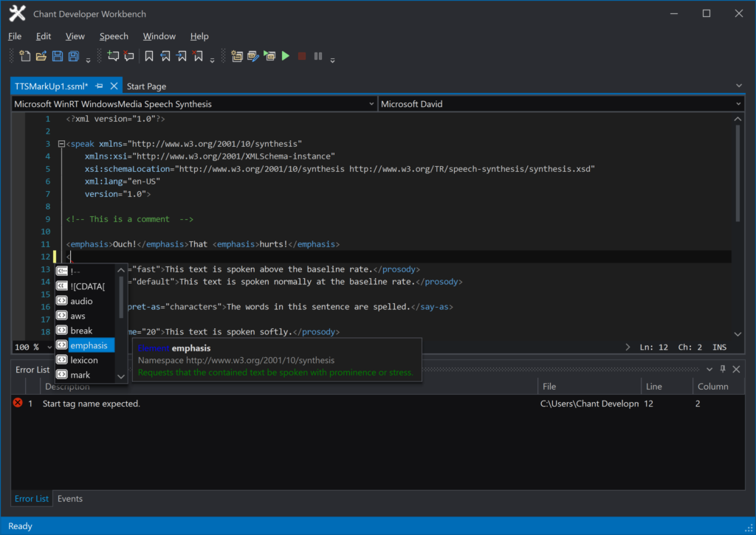Click the icon next to 'lexicon' suggestion

coord(62,359)
